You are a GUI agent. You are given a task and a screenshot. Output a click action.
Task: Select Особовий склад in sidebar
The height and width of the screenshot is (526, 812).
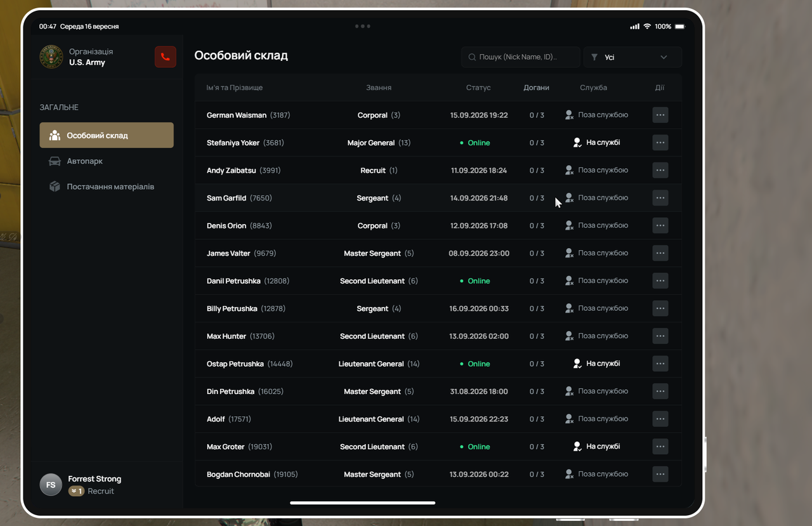coord(107,135)
